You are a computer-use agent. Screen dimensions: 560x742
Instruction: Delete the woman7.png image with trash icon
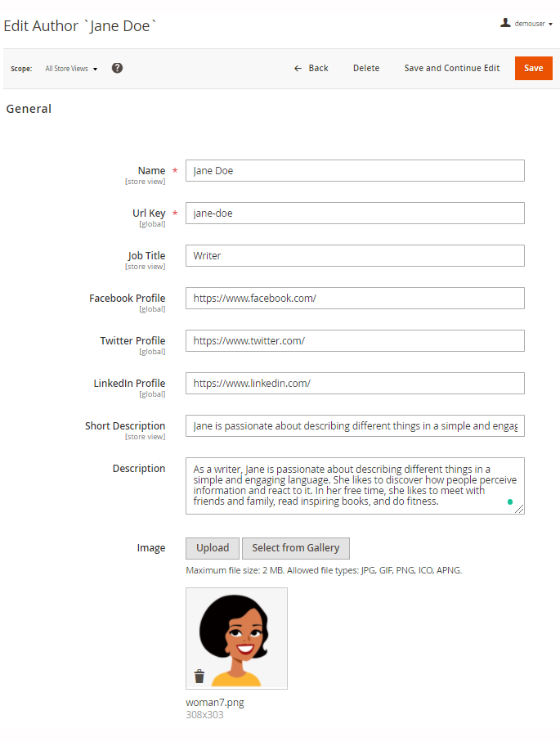pyautogui.click(x=199, y=676)
